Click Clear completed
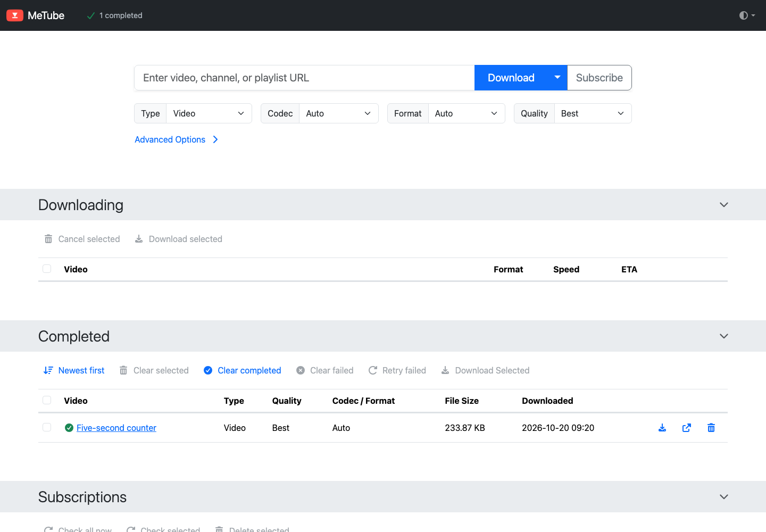The height and width of the screenshot is (532, 766). pyautogui.click(x=243, y=370)
